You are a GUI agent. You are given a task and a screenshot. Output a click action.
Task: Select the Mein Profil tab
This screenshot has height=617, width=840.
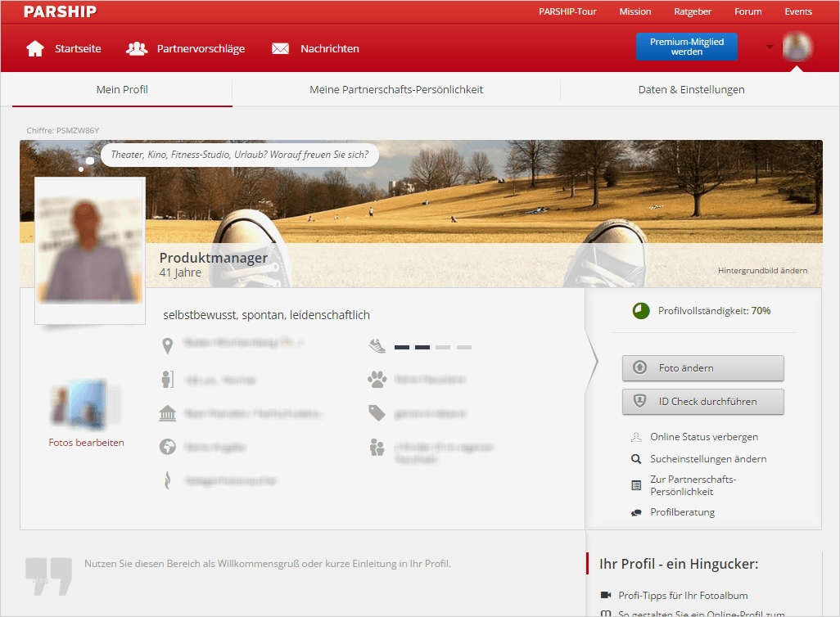point(122,89)
